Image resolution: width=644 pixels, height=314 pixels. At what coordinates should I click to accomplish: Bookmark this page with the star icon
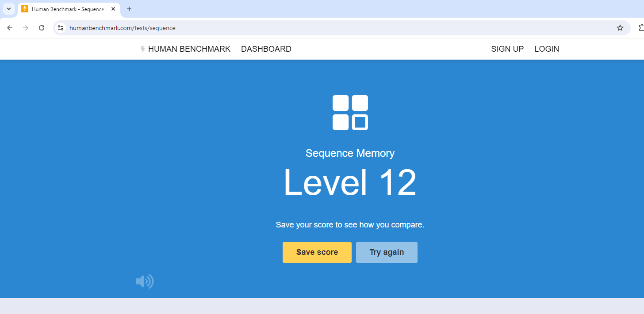(x=620, y=28)
